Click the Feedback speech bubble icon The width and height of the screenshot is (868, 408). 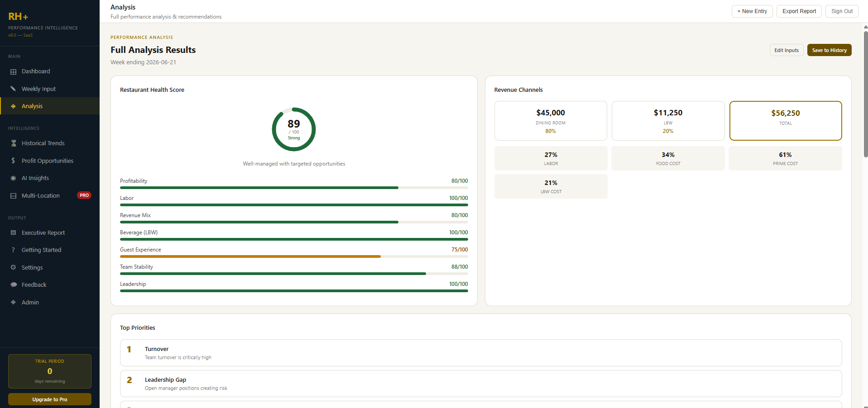[13, 285]
